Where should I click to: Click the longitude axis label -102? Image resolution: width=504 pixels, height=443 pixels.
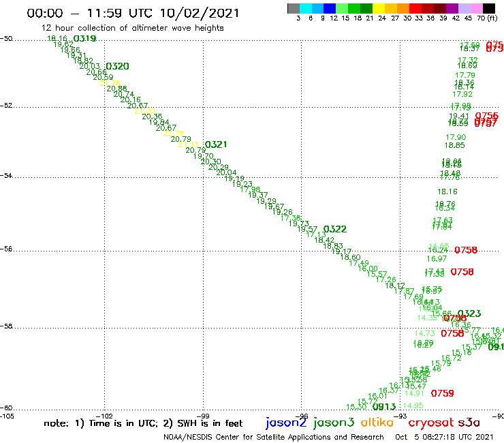pyautogui.click(x=105, y=416)
